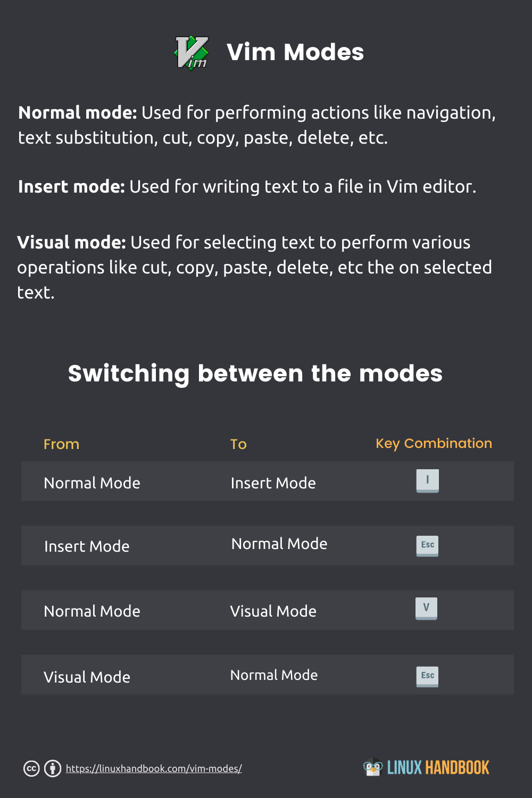This screenshot has width=532, height=798.
Task: Click Visual Mode in the From column
Action: click(x=87, y=677)
